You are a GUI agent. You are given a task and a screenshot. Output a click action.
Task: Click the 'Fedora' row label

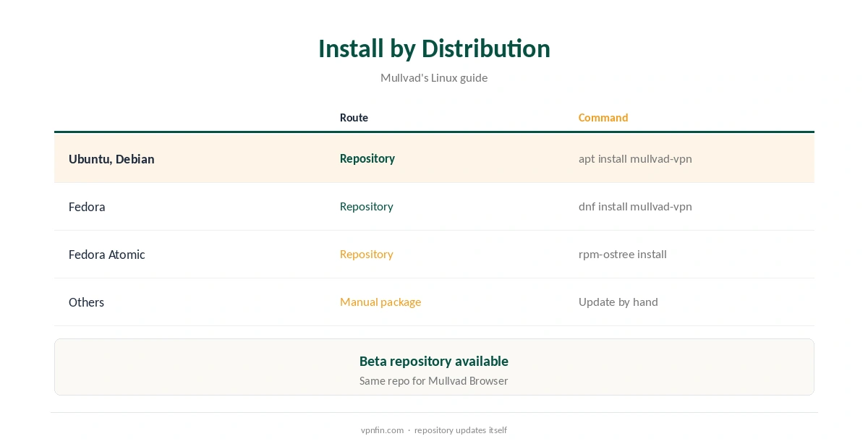pos(87,207)
